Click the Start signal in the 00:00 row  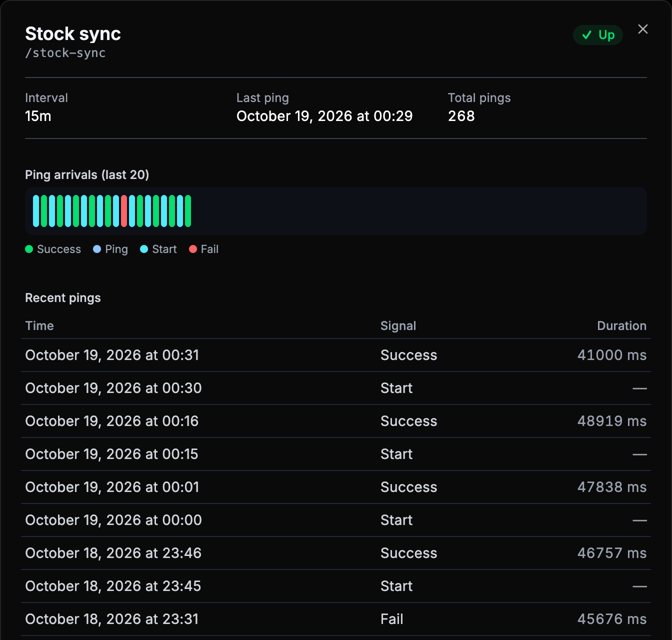tap(396, 520)
